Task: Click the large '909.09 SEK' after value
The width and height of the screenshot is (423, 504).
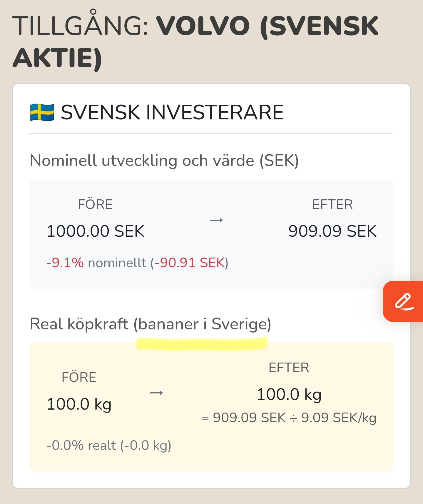Action: (x=332, y=231)
